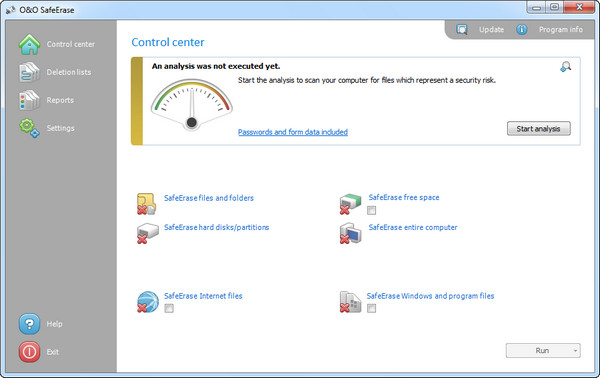This screenshot has height=378, width=600.
Task: Click the magnifier icon in analysis panel
Action: 566,67
